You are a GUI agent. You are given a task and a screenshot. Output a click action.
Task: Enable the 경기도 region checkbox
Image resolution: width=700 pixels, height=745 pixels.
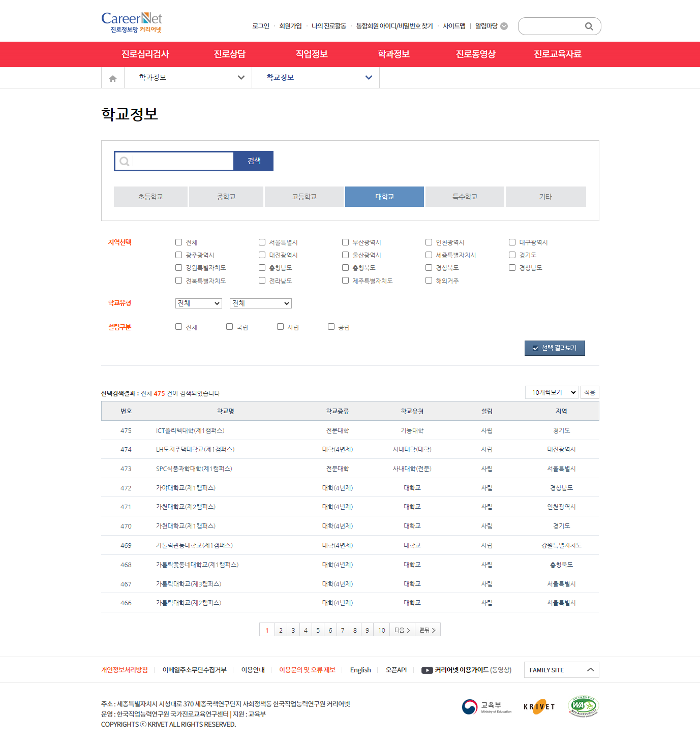pos(512,255)
